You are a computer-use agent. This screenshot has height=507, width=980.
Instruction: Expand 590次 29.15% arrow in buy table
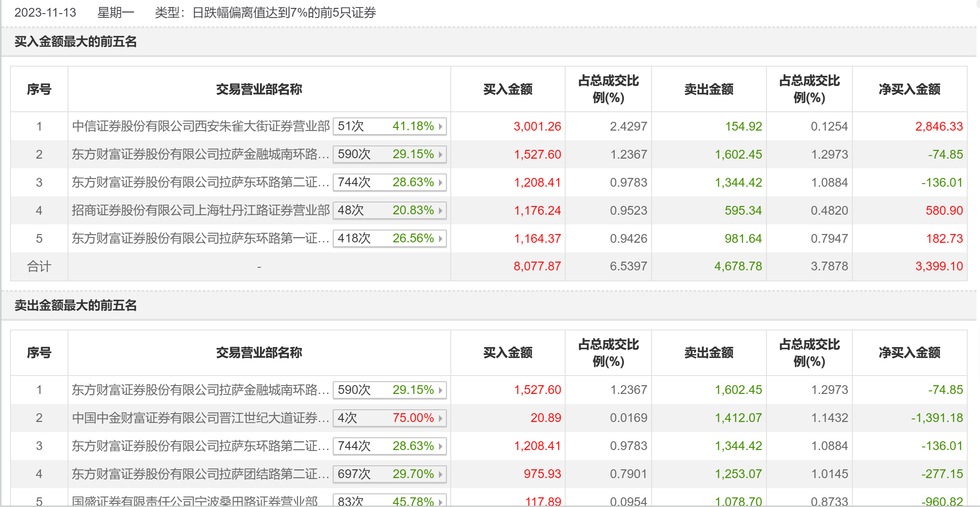440,154
